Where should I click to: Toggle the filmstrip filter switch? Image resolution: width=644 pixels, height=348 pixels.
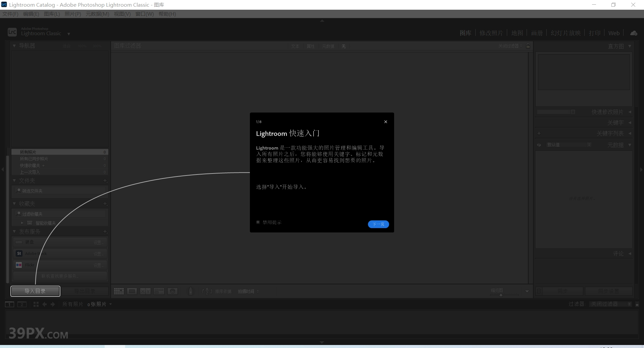click(637, 304)
